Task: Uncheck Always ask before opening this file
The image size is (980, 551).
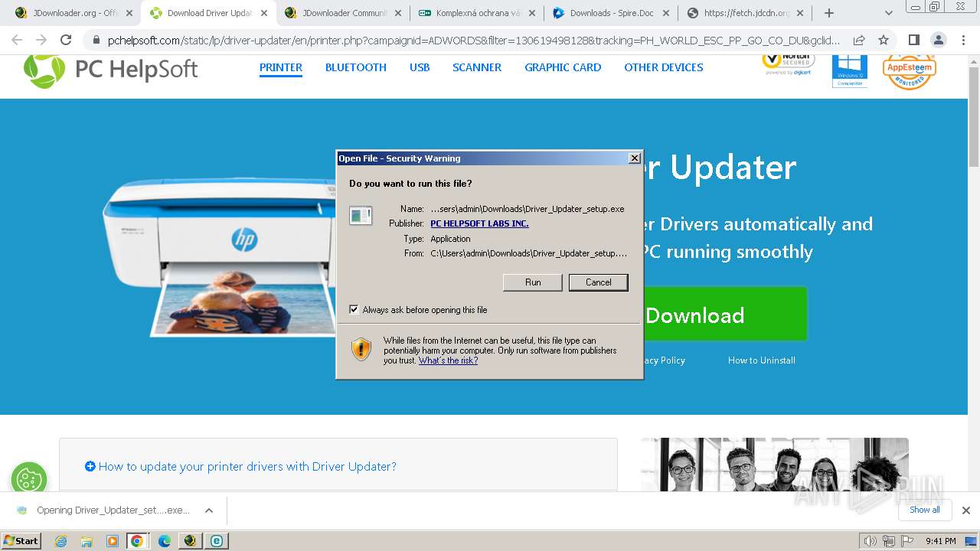Action: (354, 310)
